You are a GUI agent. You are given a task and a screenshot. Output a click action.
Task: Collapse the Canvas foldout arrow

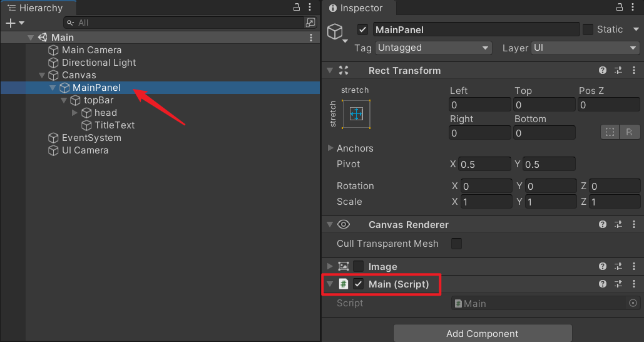pos(42,75)
